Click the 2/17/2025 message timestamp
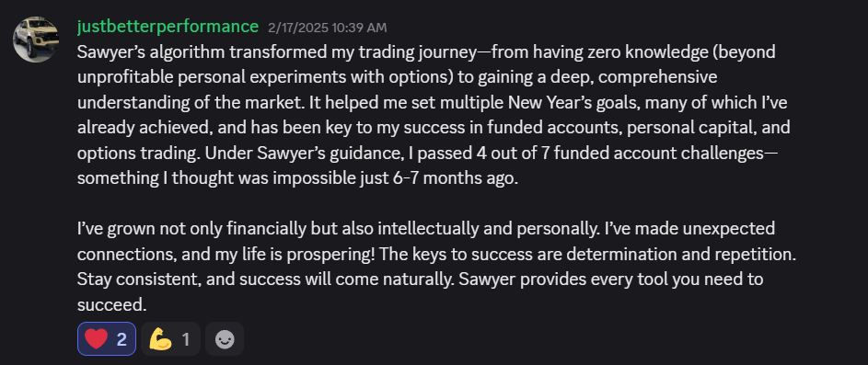 click(327, 28)
